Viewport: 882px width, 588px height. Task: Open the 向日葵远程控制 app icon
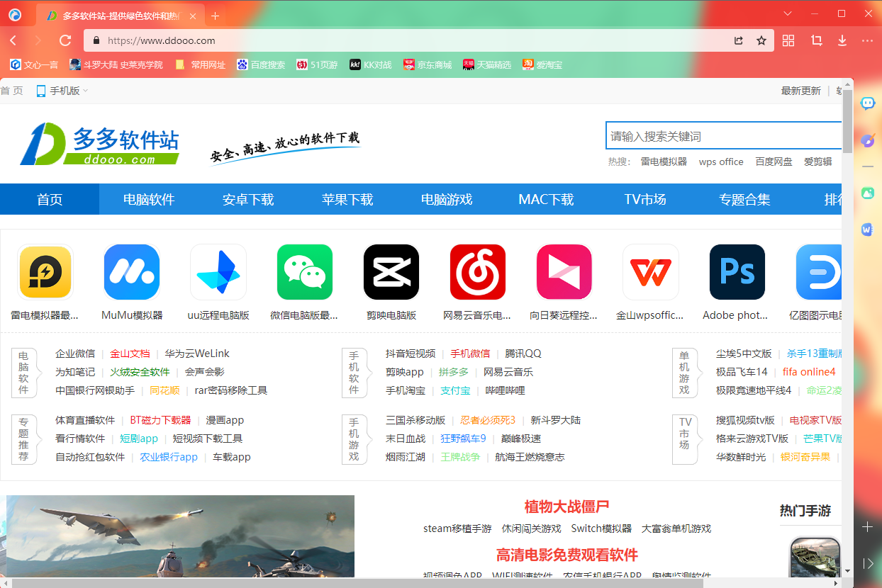click(x=564, y=272)
